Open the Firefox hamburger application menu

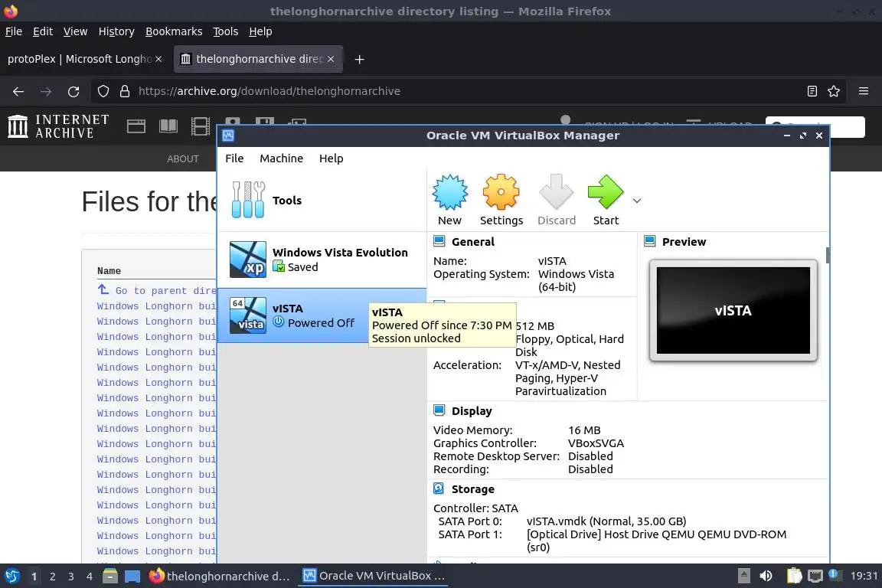pos(864,91)
